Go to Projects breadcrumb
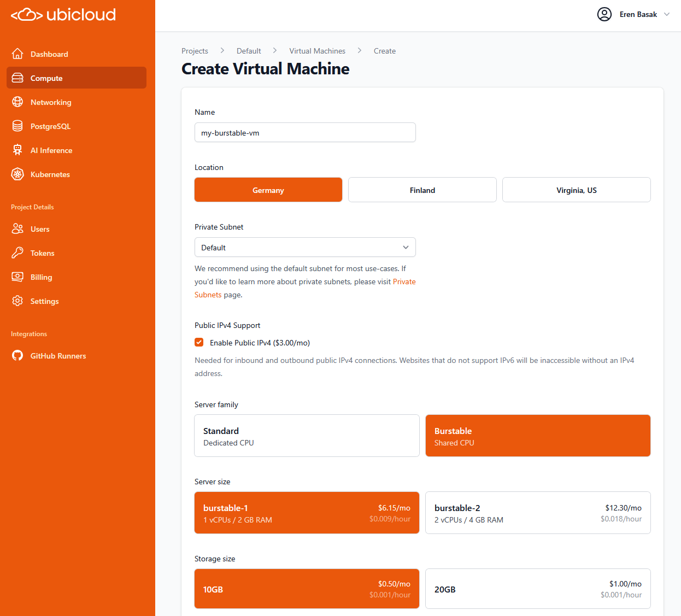The image size is (681, 616). pos(195,51)
